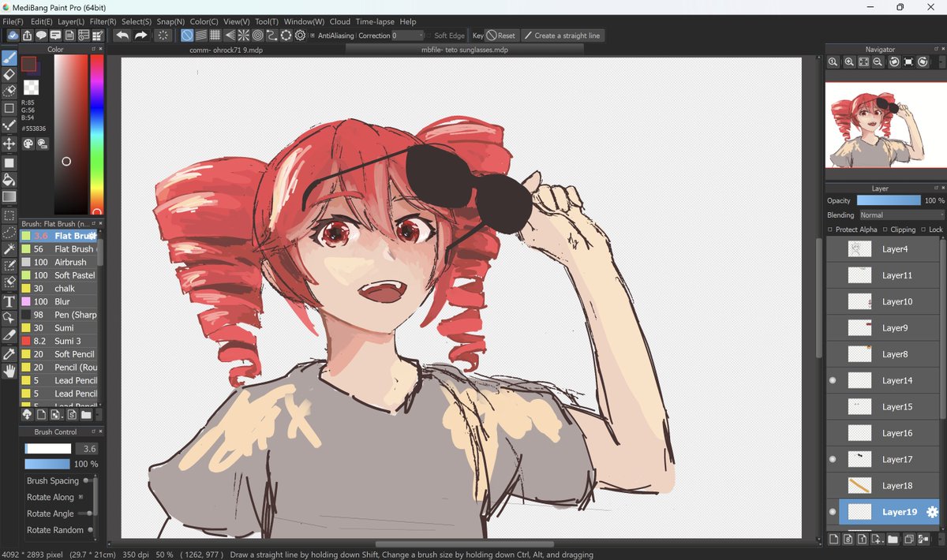Hide Layer19 via its visibility dot
Viewport: 947px width, 560px height.
point(832,512)
